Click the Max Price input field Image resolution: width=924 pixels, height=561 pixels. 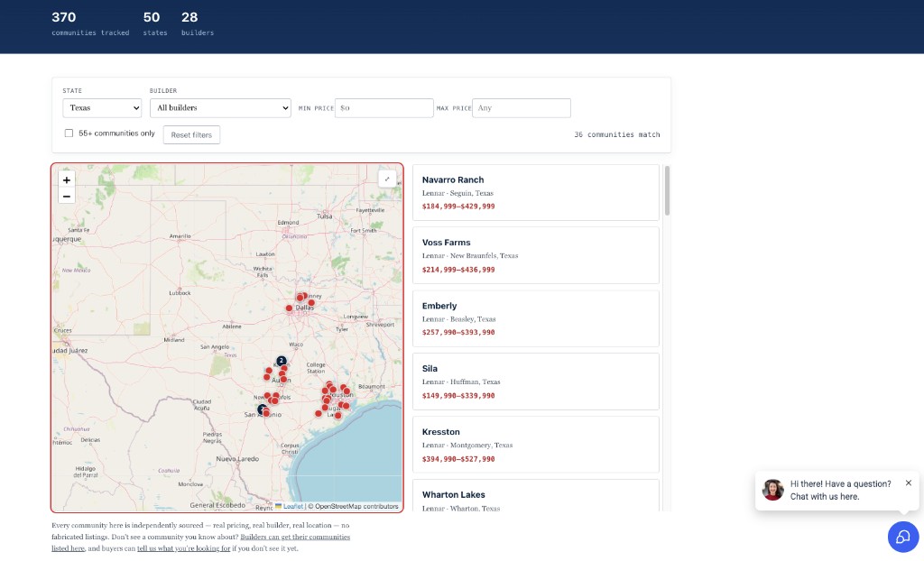point(522,108)
